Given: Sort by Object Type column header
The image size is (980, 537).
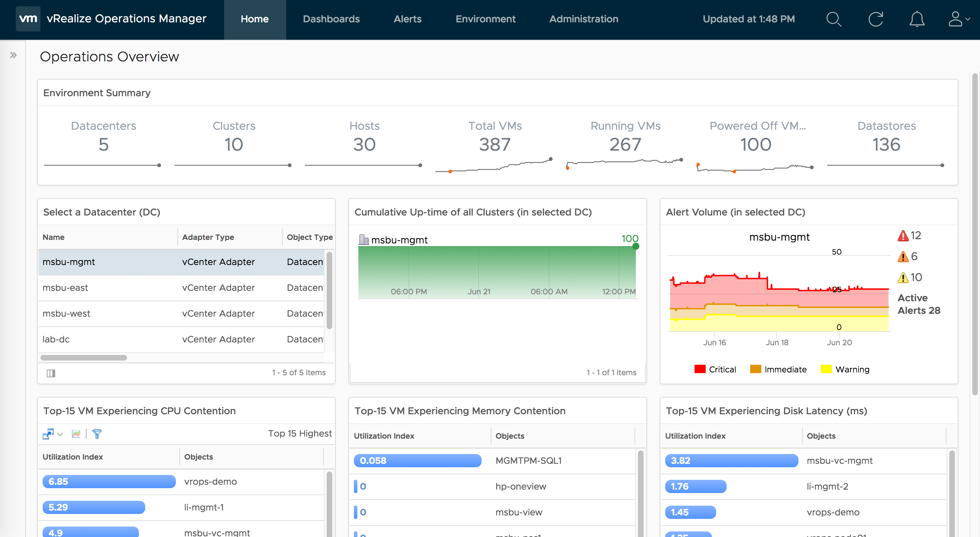Looking at the screenshot, I should tap(309, 237).
